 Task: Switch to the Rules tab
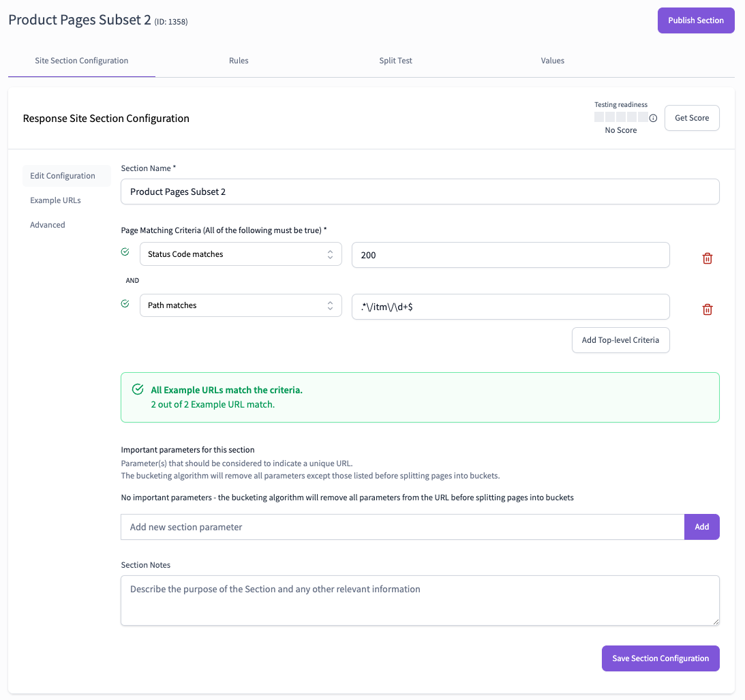pos(239,61)
